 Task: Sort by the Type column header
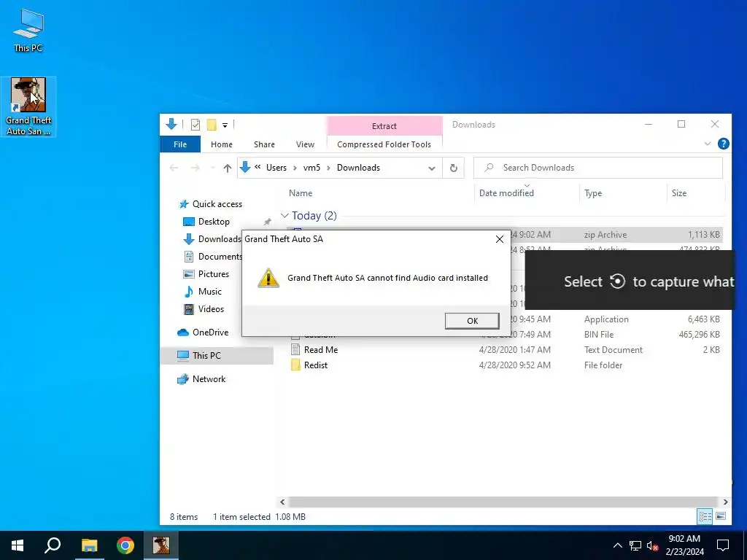593,192
